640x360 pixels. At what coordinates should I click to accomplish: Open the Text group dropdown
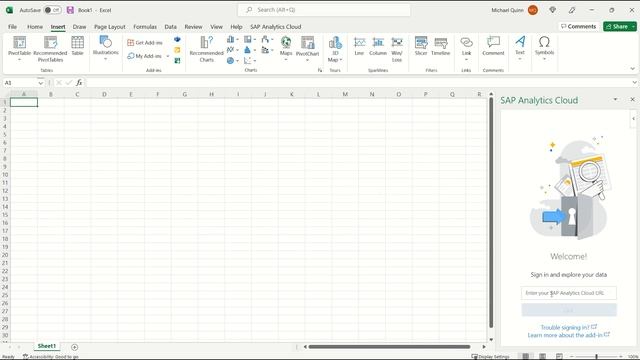pos(520,48)
